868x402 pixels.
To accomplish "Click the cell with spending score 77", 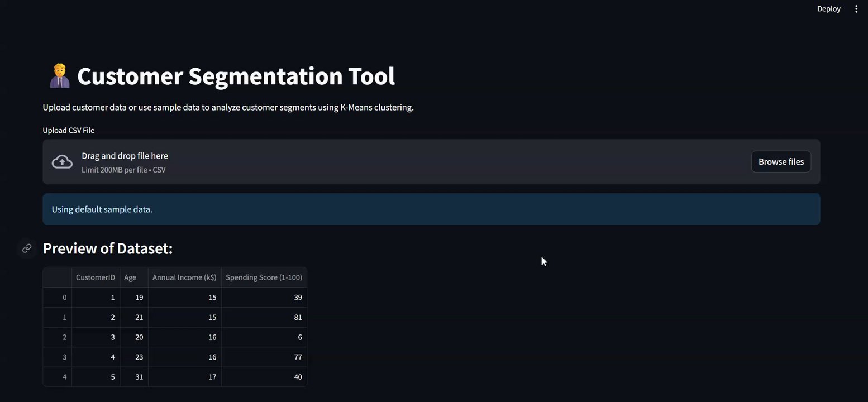I will [x=264, y=357].
